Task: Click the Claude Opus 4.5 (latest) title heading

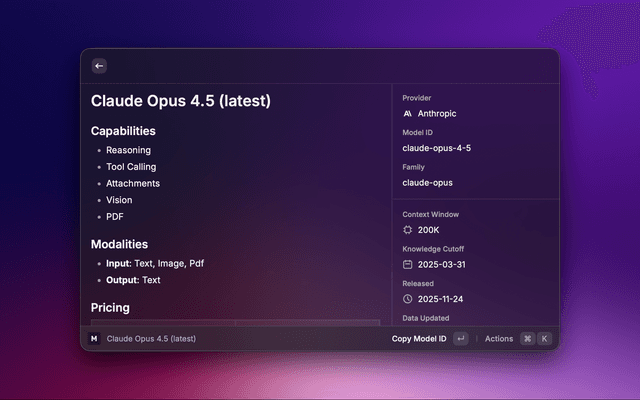Action: [181, 101]
